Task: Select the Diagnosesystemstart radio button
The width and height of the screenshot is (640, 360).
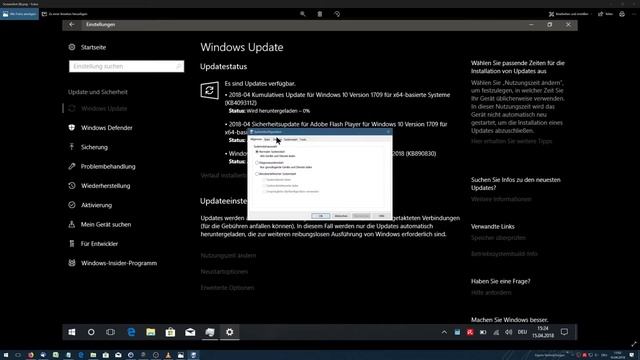Action: 257,163
